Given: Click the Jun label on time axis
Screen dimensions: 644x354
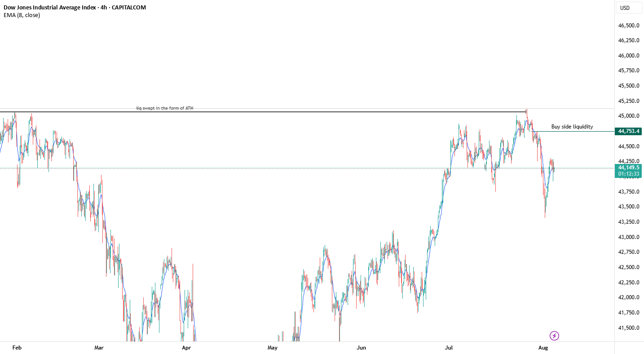Looking at the screenshot, I should pos(361,348).
